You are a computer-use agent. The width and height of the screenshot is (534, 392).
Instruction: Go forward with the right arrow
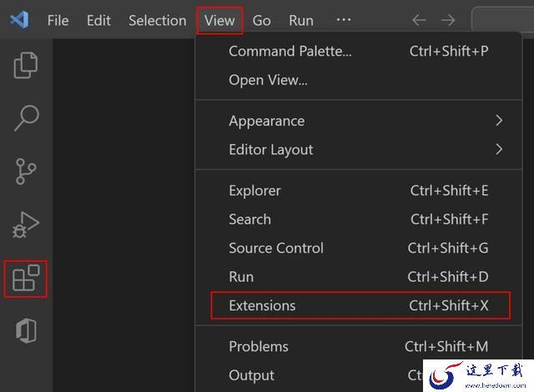point(447,20)
